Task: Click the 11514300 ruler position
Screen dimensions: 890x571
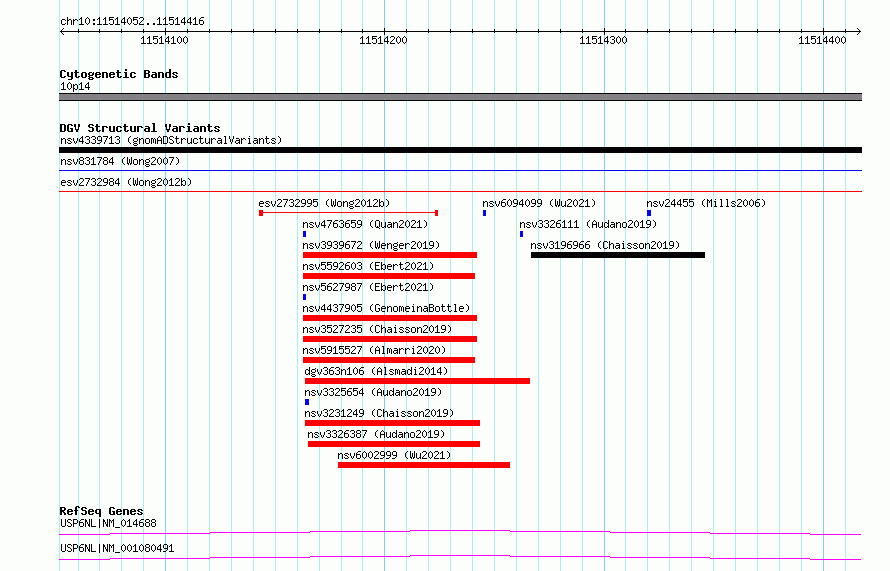Action: click(x=603, y=40)
